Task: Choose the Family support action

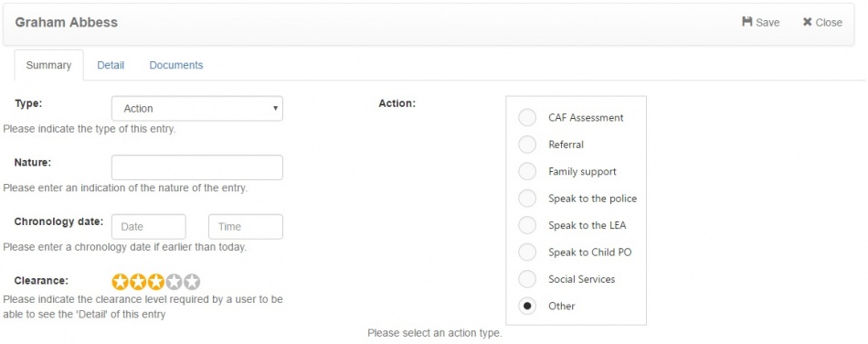Action: point(527,171)
